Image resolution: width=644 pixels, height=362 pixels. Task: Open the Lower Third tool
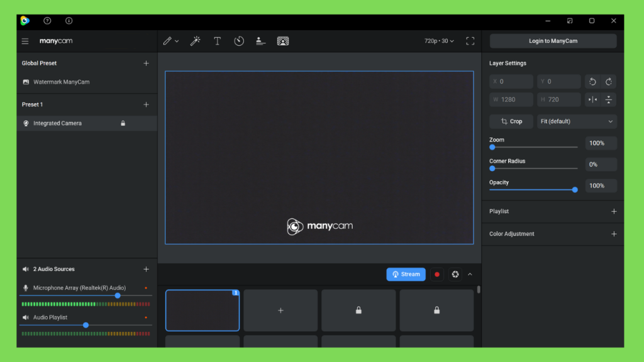[260, 41]
